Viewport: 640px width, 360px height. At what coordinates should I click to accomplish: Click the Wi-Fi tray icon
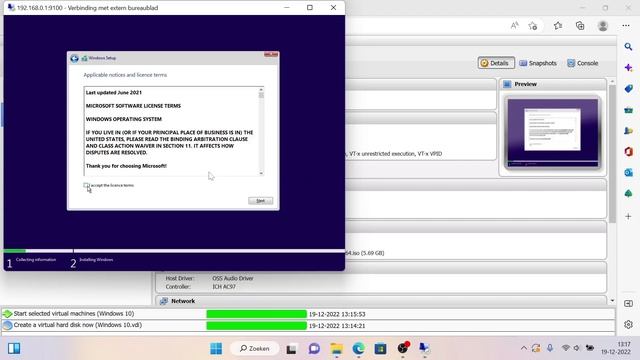(565, 348)
